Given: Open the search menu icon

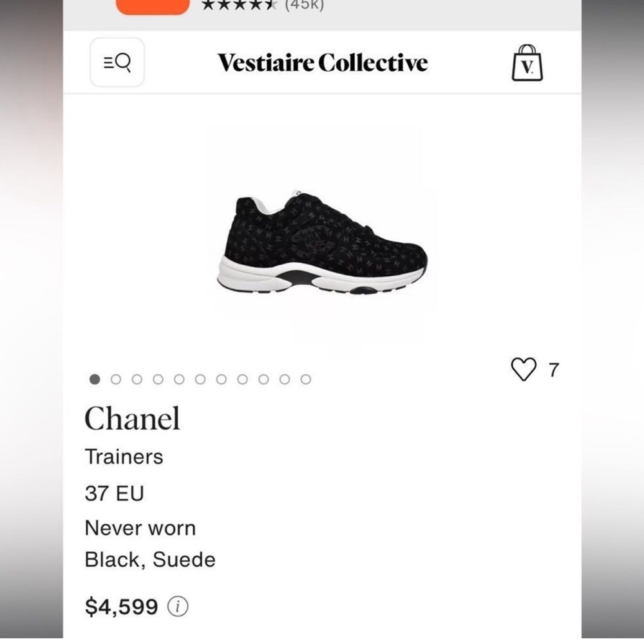Looking at the screenshot, I should click(x=117, y=62).
